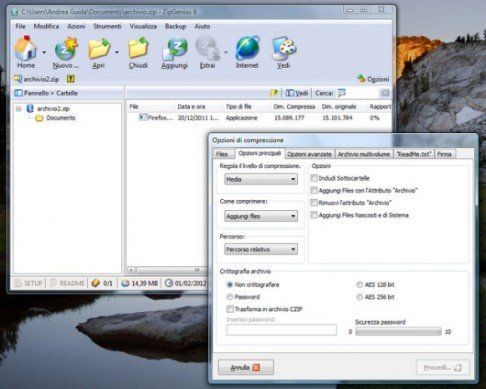Open the compression level Media dropdown
The height and width of the screenshot is (389, 486).
[x=261, y=179]
